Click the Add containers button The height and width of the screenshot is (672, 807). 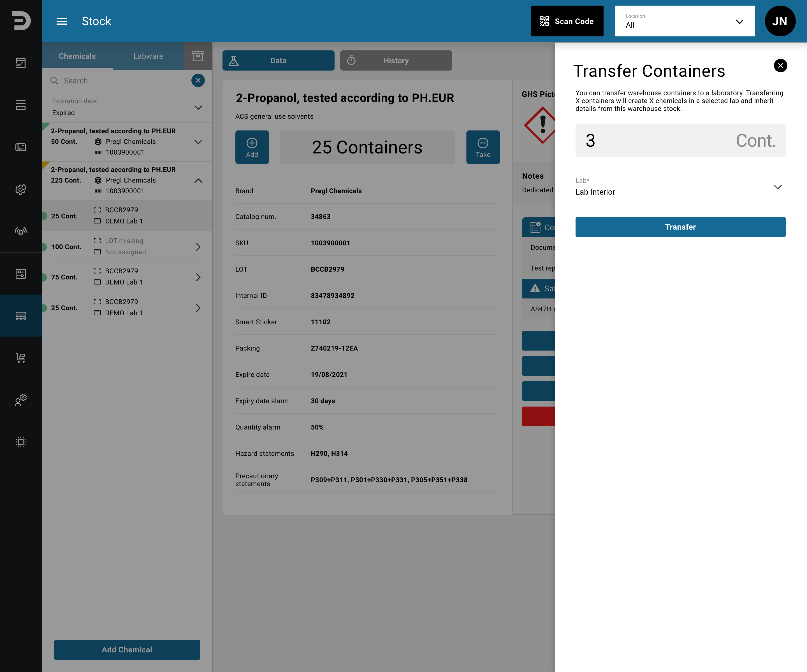point(252,147)
